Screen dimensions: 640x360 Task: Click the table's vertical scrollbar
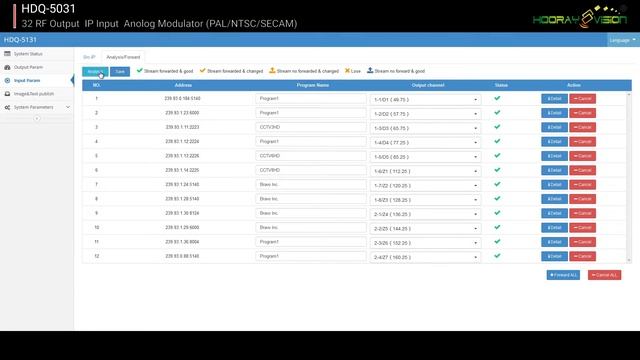pos(629,177)
